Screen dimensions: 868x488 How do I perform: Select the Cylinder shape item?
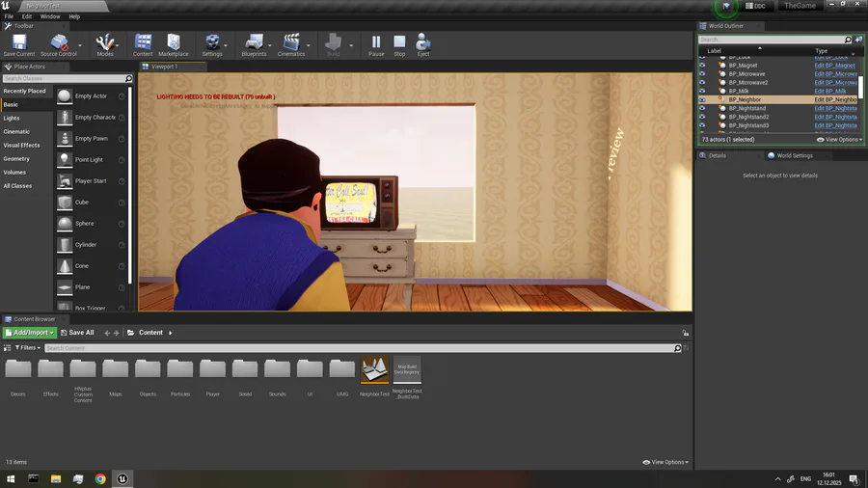click(91, 245)
